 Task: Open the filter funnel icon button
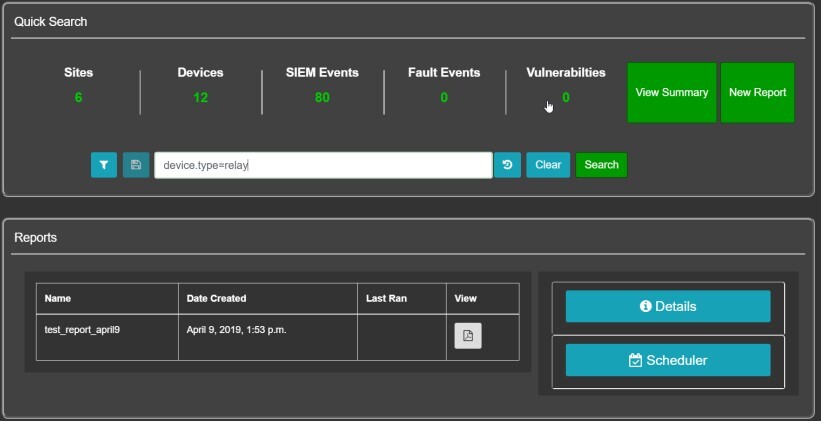[104, 165]
